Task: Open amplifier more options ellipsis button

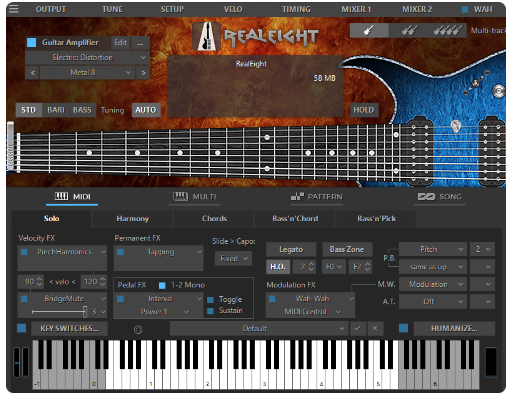Action: 140,43
